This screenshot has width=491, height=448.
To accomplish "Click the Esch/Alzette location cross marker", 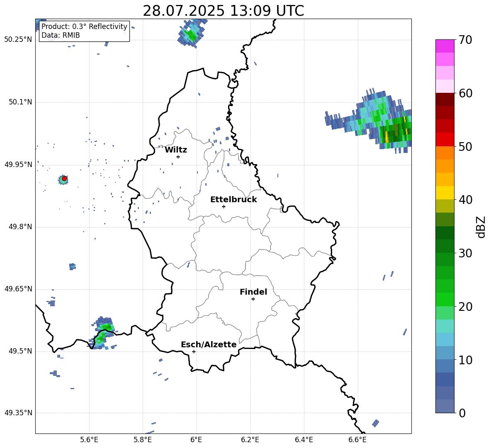I will pyautogui.click(x=194, y=351).
